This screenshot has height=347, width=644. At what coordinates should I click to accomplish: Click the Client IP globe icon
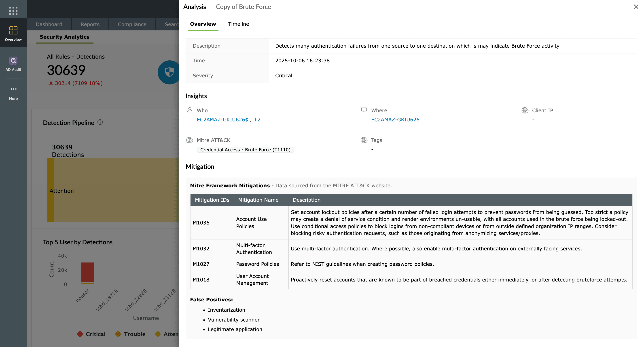pyautogui.click(x=525, y=110)
